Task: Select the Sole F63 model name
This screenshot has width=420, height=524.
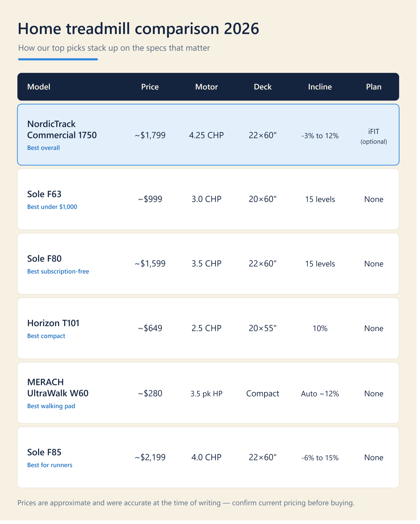Action: coord(44,195)
